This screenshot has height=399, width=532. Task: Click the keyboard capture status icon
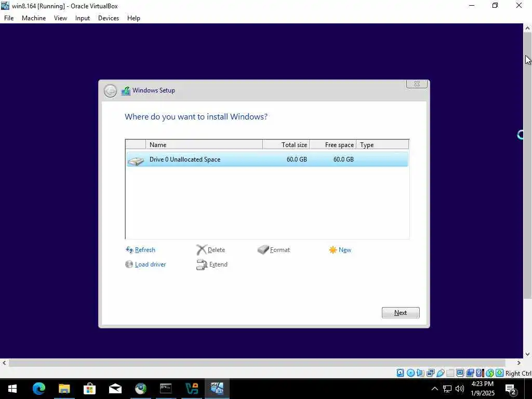499,373
